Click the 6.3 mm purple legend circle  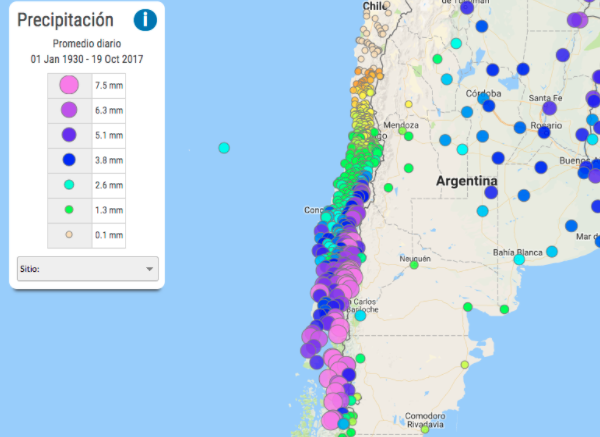[69, 110]
